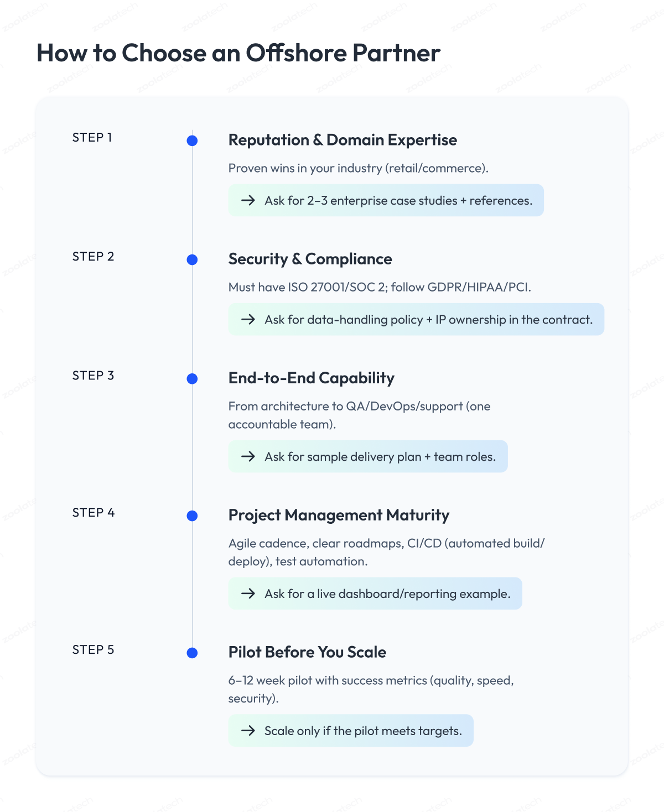Click the arrow icon before sample delivery plan
This screenshot has height=812, width=664.
coord(248,456)
